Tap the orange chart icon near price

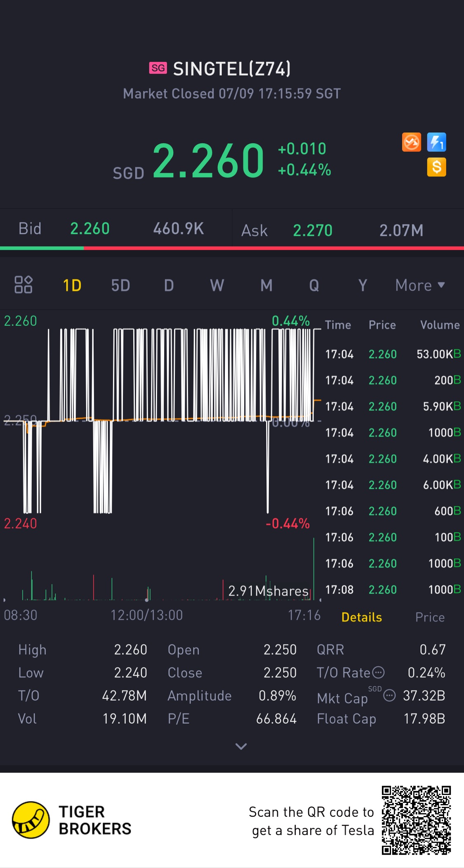[x=411, y=142]
